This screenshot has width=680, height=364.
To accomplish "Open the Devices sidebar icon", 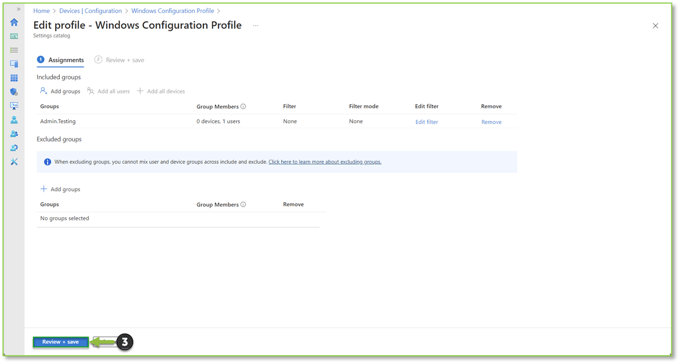I will click(14, 64).
